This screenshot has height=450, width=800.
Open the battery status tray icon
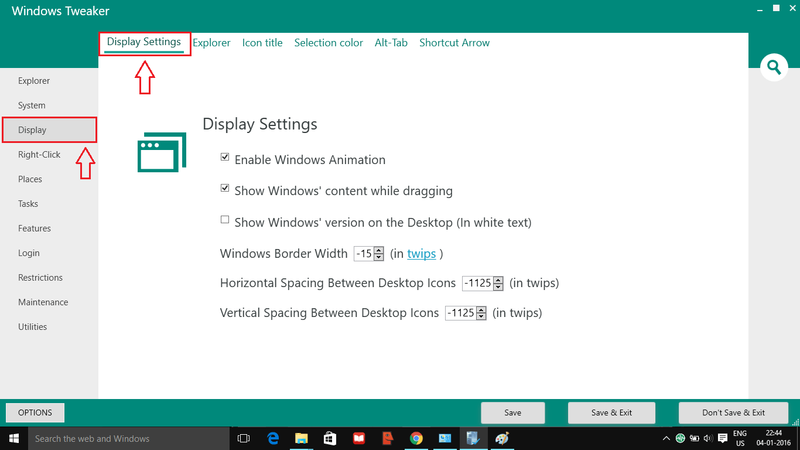click(694, 438)
